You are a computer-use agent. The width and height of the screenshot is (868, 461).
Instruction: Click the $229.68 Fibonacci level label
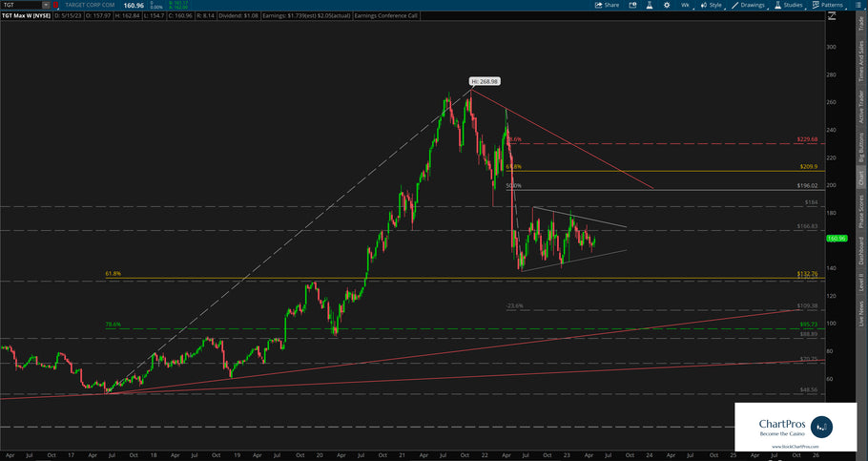807,139
